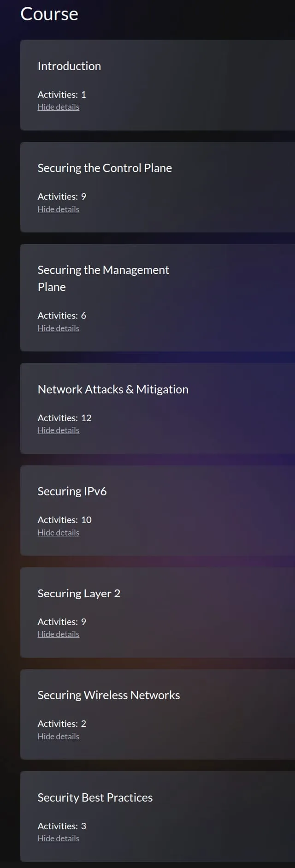Open the Securing IPv6 section heading
295x868 pixels.
click(72, 491)
